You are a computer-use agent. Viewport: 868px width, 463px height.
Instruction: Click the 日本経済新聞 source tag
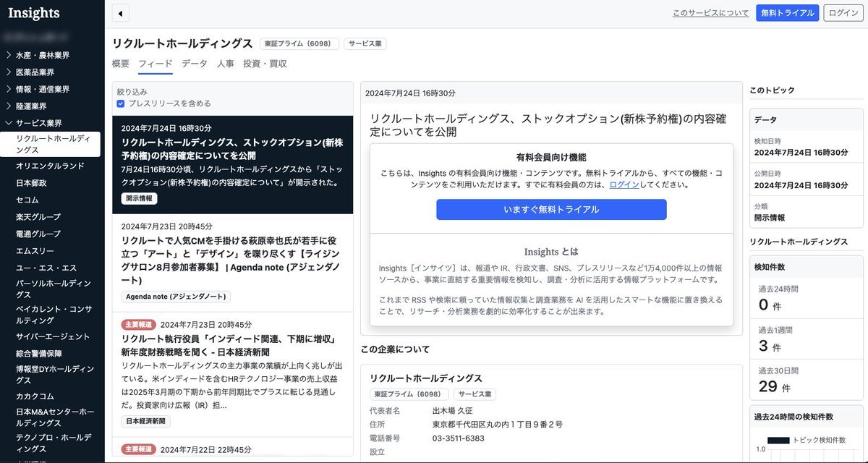click(x=145, y=421)
